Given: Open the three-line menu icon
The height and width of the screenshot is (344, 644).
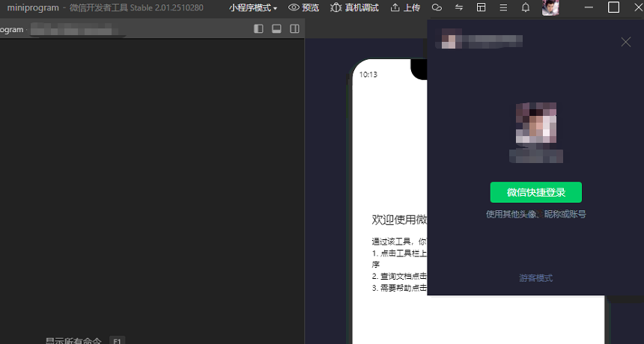Looking at the screenshot, I should (503, 7).
